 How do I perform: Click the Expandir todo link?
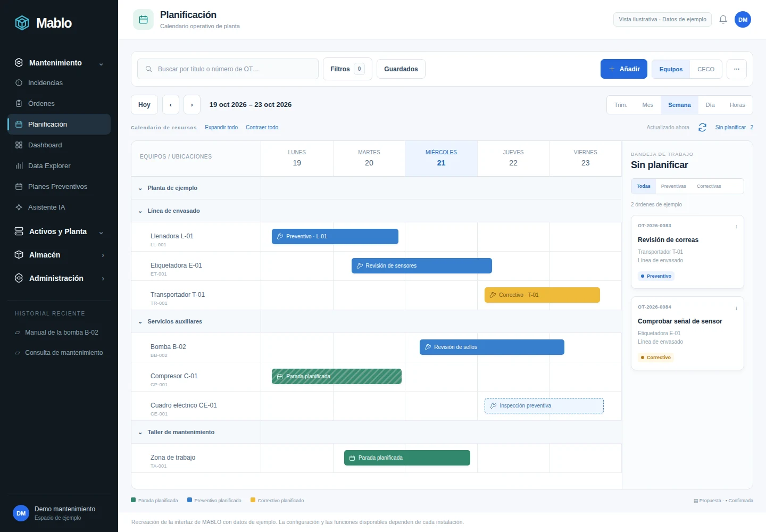click(x=221, y=128)
